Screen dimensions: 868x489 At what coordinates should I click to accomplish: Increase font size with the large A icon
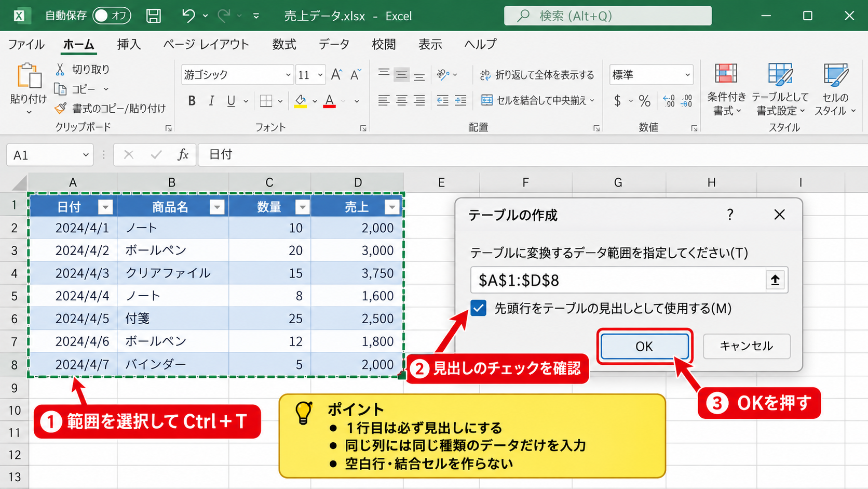coord(336,75)
